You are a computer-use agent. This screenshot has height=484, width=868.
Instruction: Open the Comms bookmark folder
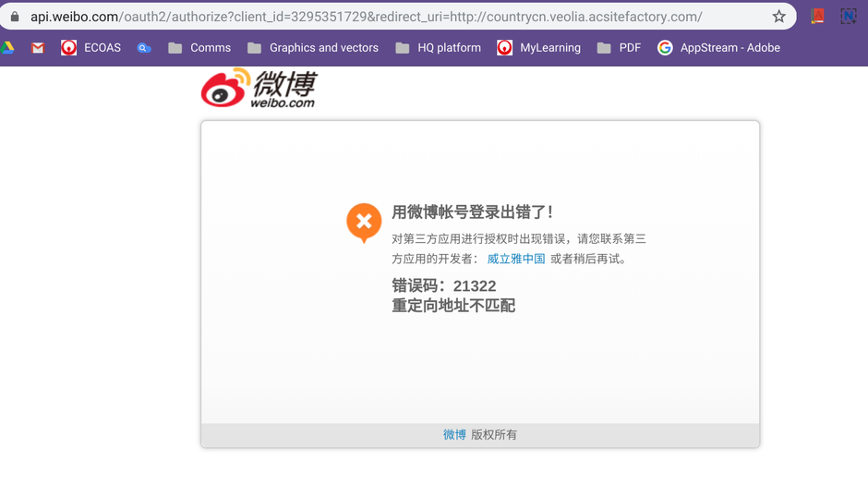(x=199, y=48)
